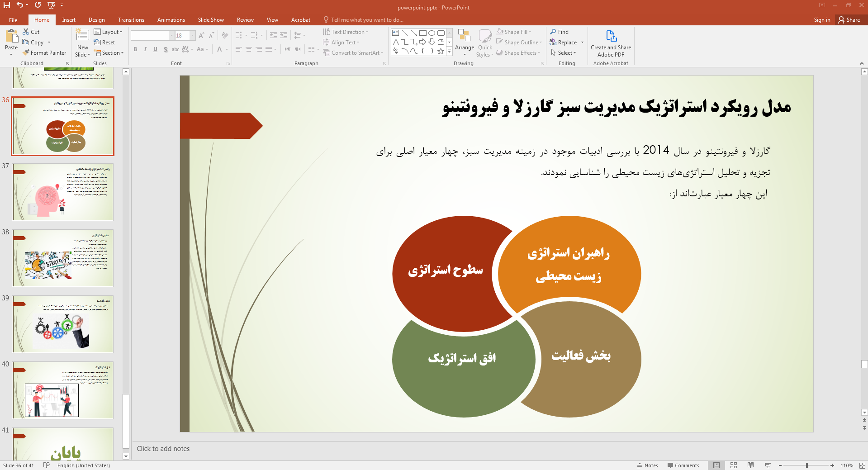Align text left

(x=238, y=49)
